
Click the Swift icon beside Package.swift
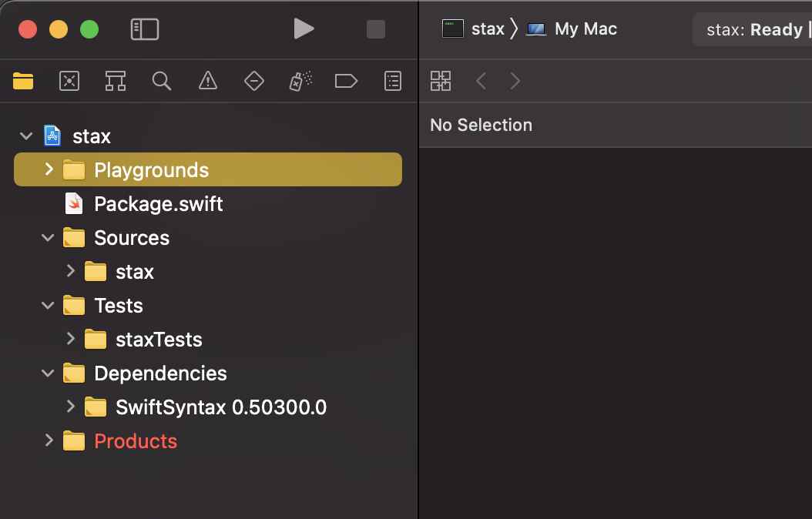click(x=73, y=203)
